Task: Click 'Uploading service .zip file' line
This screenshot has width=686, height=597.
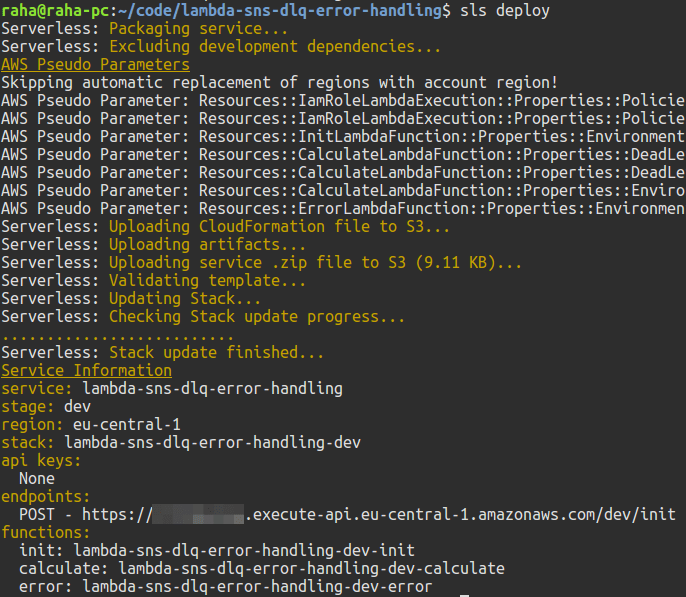Action: (262, 262)
